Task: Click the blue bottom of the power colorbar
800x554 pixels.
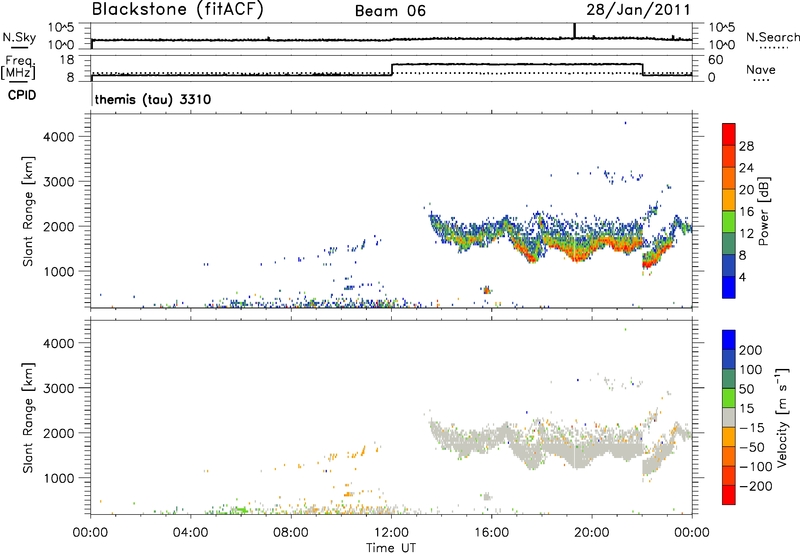Action: point(729,287)
